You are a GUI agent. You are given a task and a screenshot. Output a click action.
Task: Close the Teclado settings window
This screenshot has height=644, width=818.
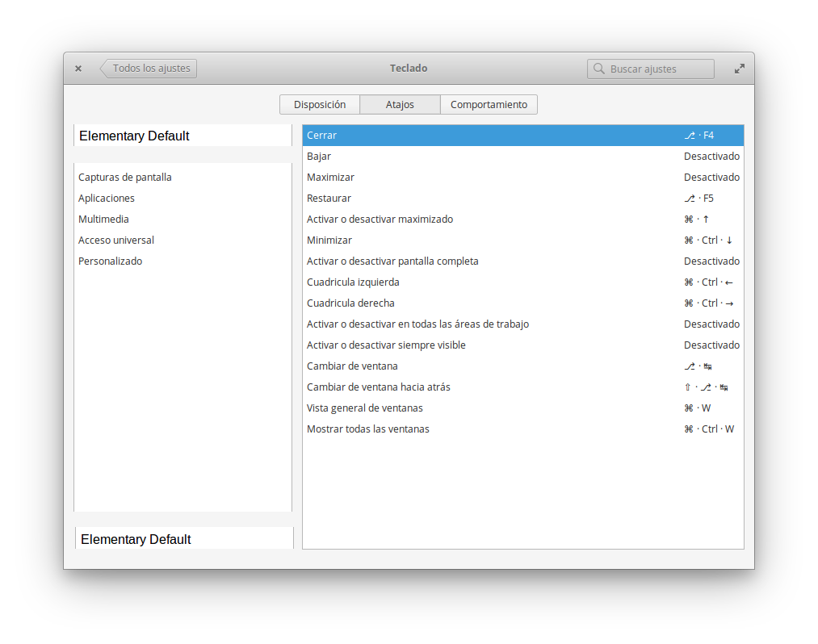(78, 69)
